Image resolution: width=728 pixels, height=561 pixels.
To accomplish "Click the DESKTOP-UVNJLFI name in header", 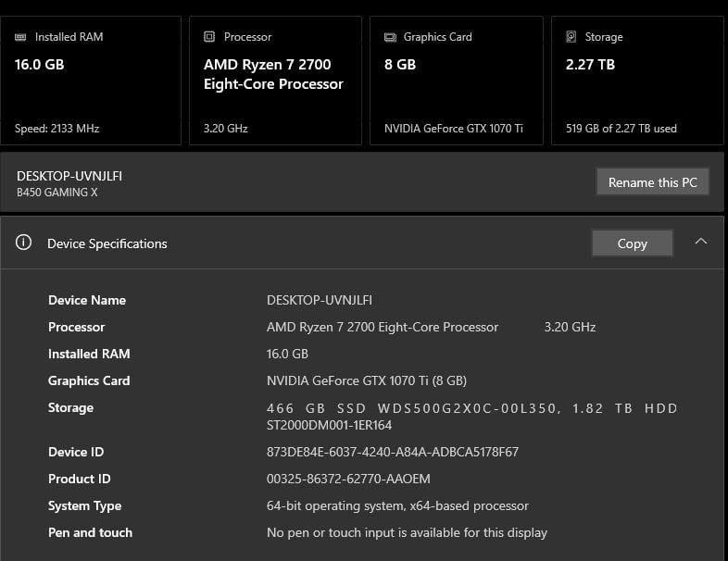I will click(69, 176).
